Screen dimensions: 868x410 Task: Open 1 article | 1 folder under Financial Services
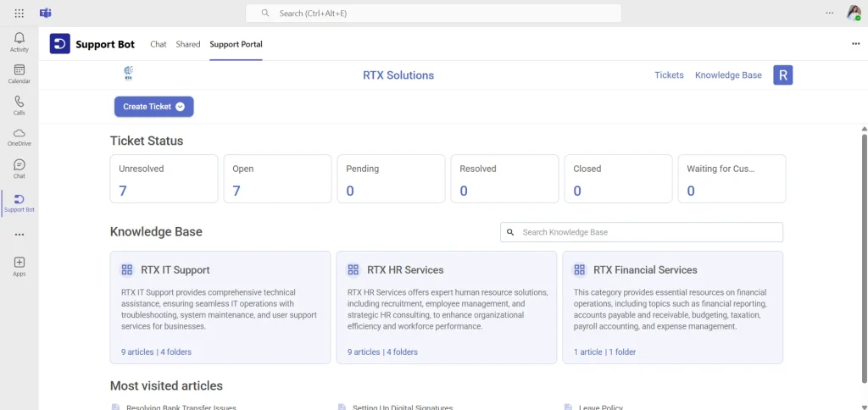coord(605,352)
